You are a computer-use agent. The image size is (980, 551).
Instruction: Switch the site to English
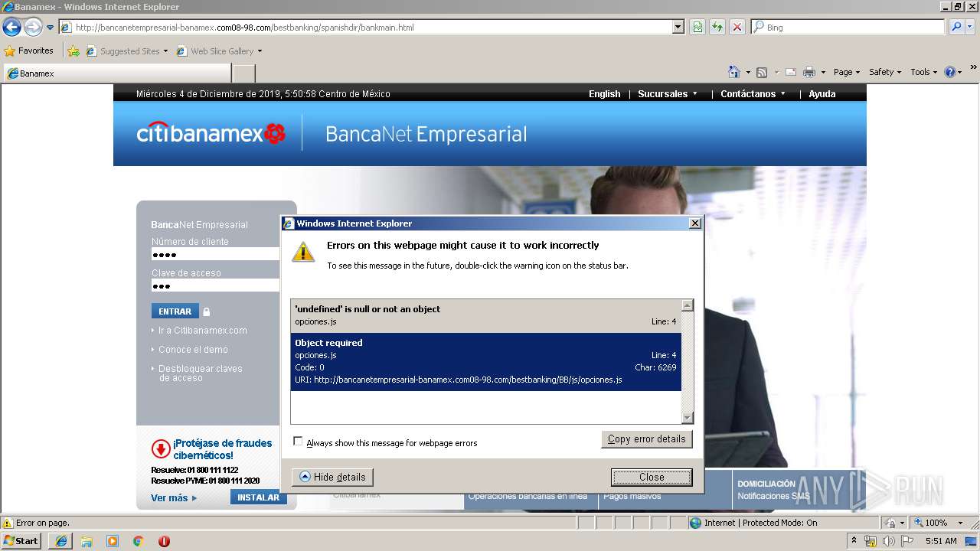click(x=604, y=94)
